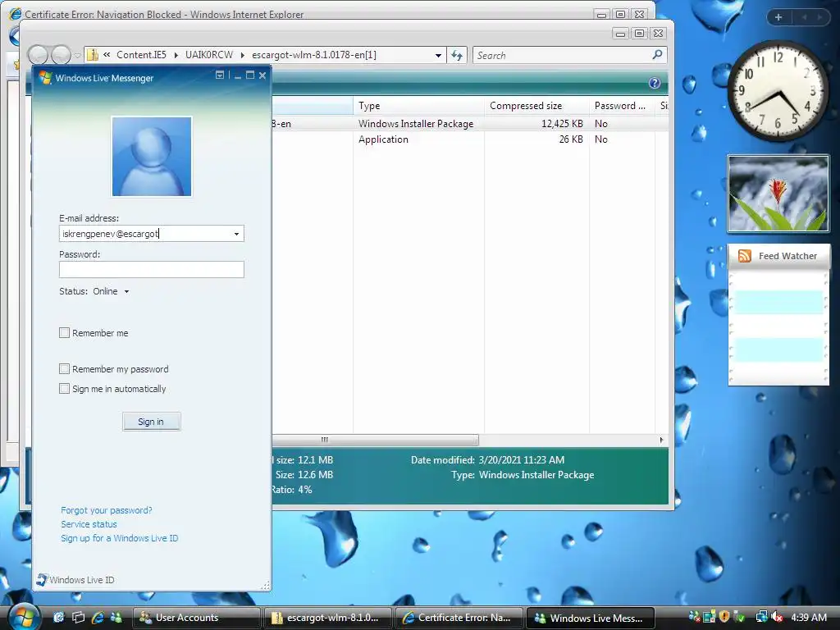Image resolution: width=840 pixels, height=630 pixels.
Task: Launch Internet Explorer from quick launch
Action: point(98,618)
